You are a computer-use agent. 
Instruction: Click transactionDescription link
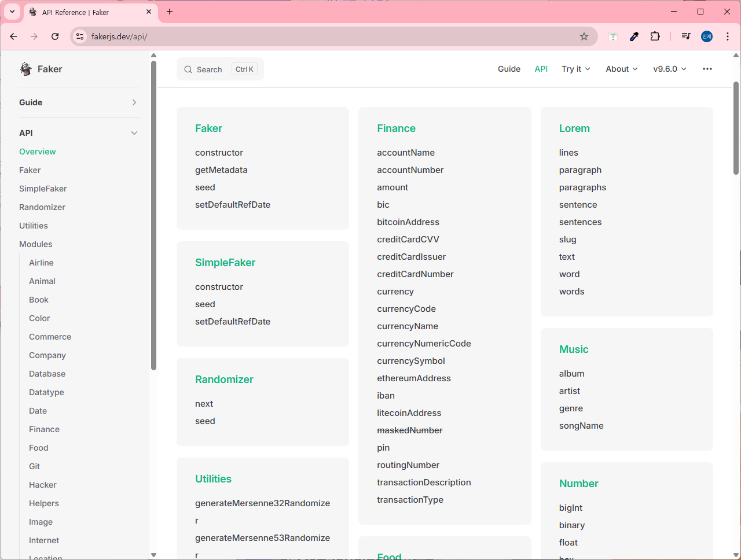tap(424, 482)
